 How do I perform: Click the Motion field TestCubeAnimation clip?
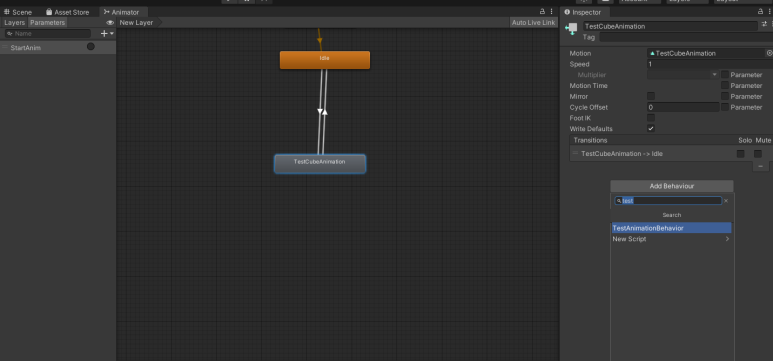pos(707,53)
